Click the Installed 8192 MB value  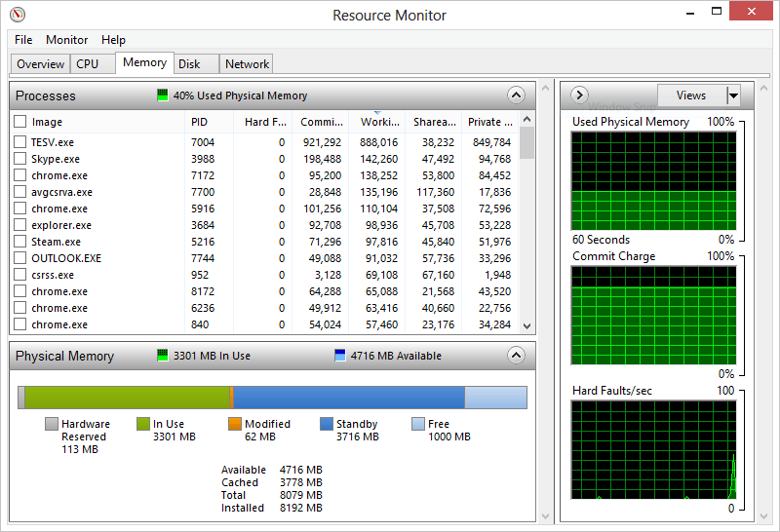301,508
